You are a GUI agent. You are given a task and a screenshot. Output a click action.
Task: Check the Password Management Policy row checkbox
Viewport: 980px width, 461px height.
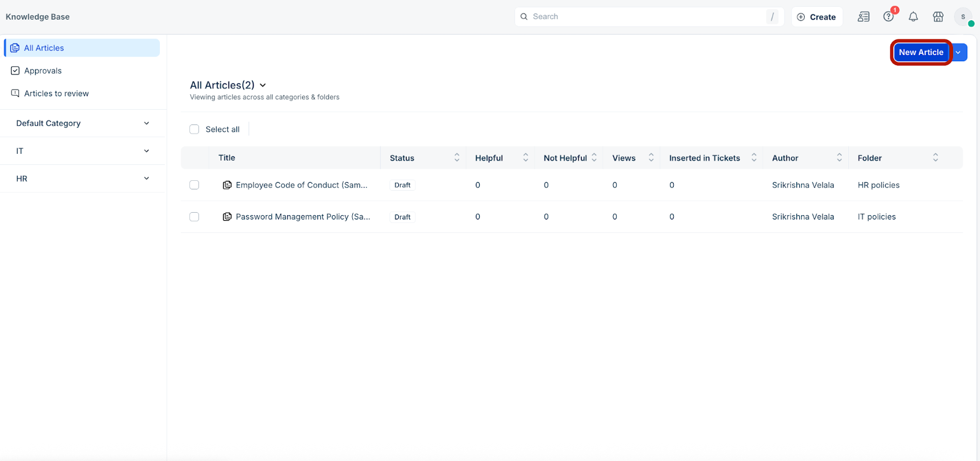194,217
